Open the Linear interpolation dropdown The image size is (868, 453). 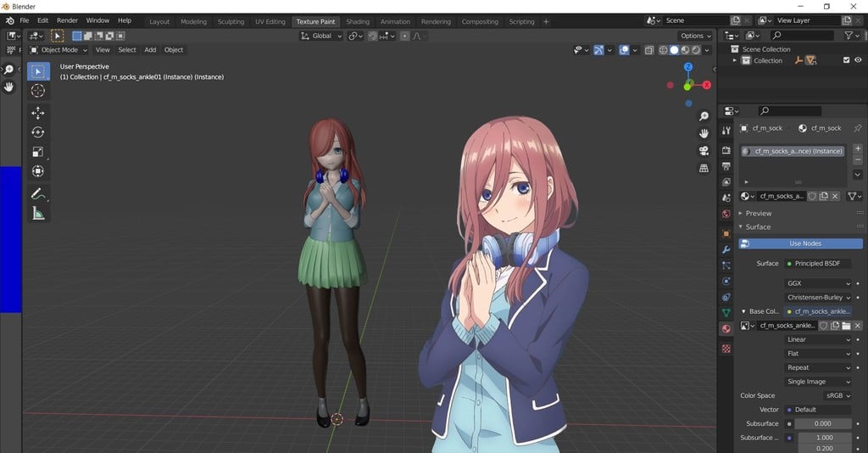pyautogui.click(x=818, y=339)
